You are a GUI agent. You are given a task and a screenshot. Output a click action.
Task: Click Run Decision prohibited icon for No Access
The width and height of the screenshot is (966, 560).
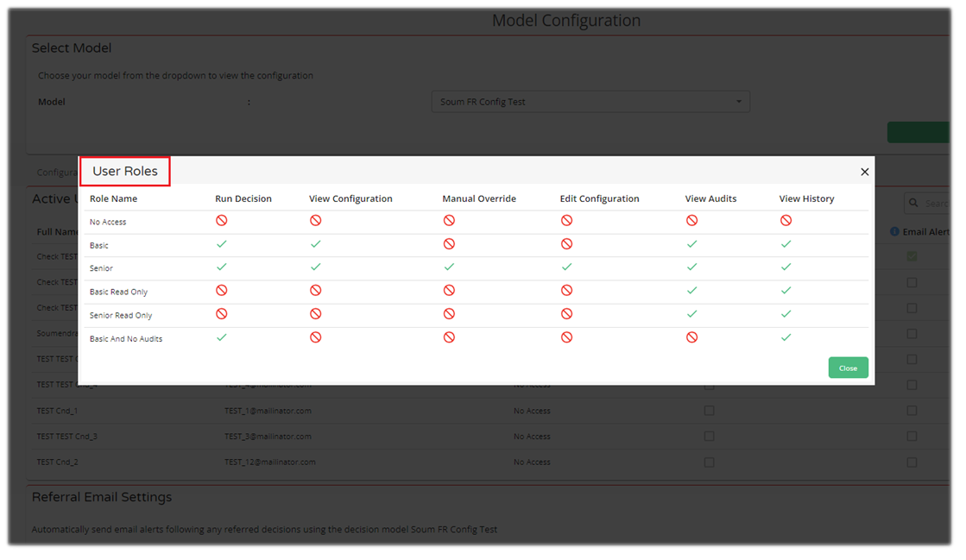(x=222, y=221)
